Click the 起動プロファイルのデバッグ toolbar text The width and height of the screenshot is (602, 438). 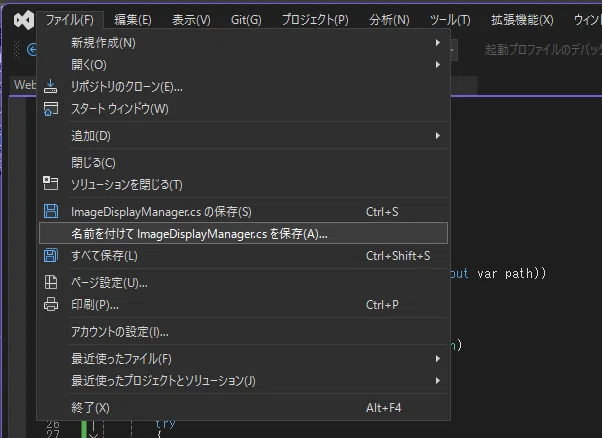pyautogui.click(x=543, y=50)
